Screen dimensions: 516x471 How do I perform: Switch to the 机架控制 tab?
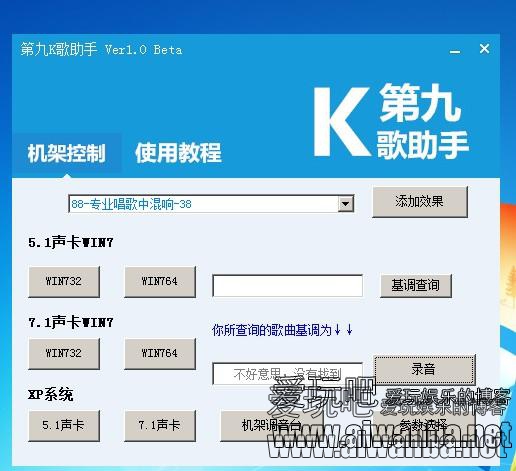pos(67,153)
